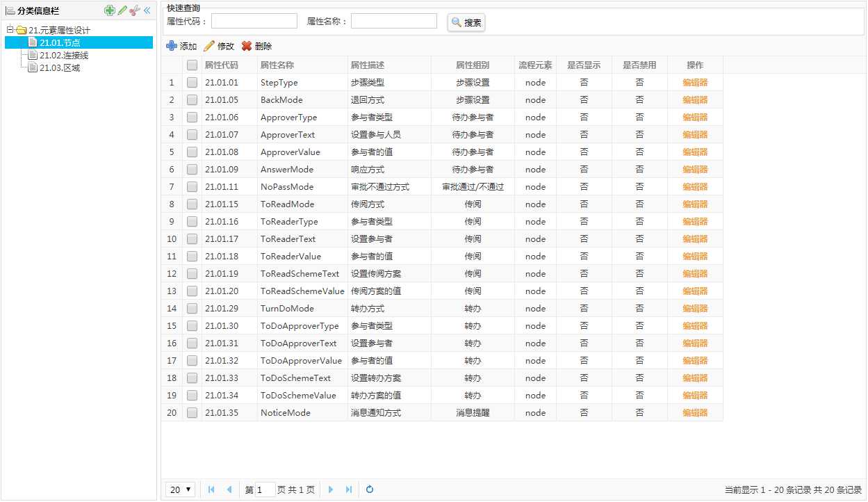Click the page number input box
Image resolution: width=868 pixels, height=502 pixels.
pos(265,490)
